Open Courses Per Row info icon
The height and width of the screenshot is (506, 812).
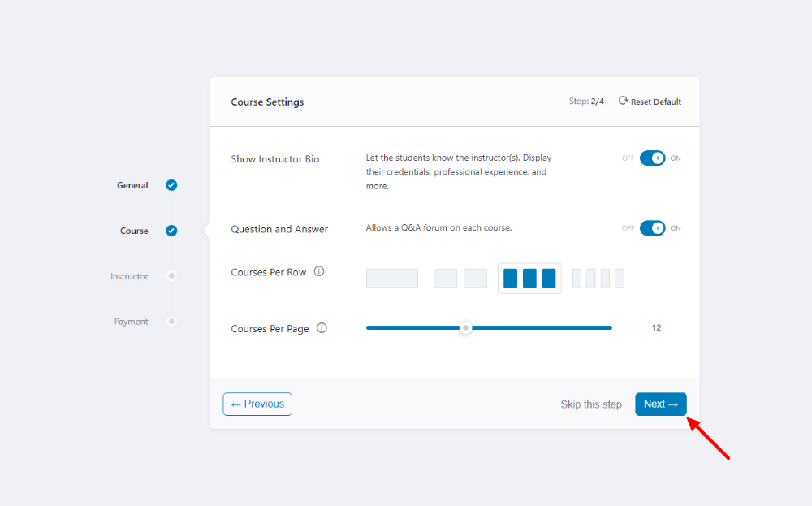point(319,270)
